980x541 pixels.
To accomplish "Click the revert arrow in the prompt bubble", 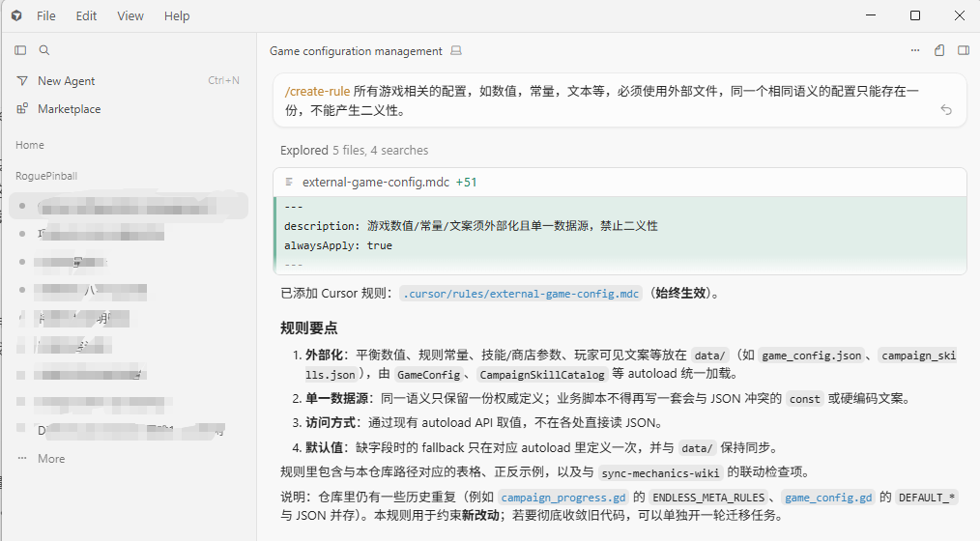I will [x=946, y=110].
